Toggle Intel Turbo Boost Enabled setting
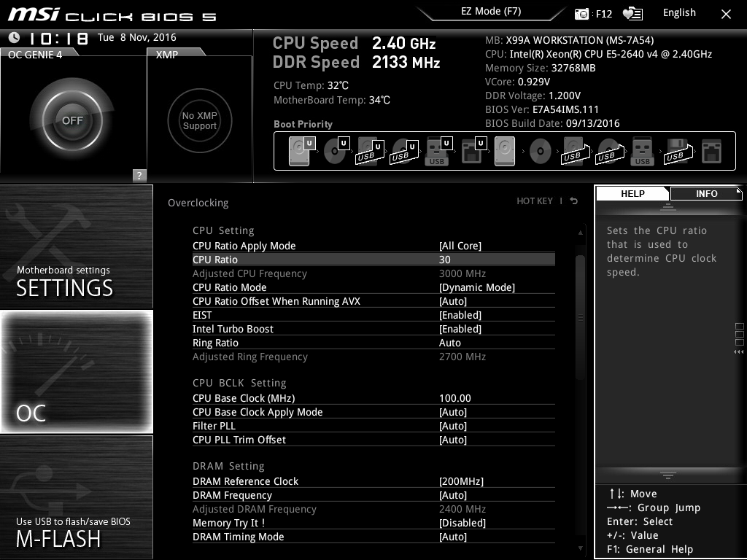 click(373, 329)
